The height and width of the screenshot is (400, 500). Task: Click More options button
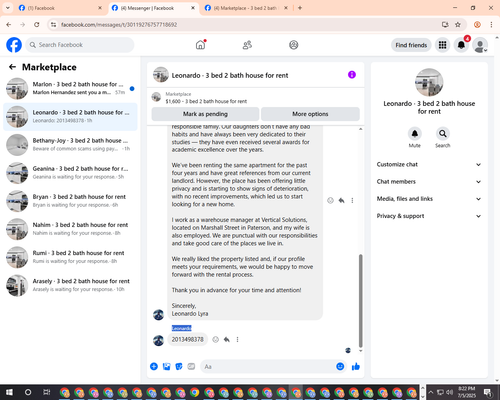coord(310,114)
